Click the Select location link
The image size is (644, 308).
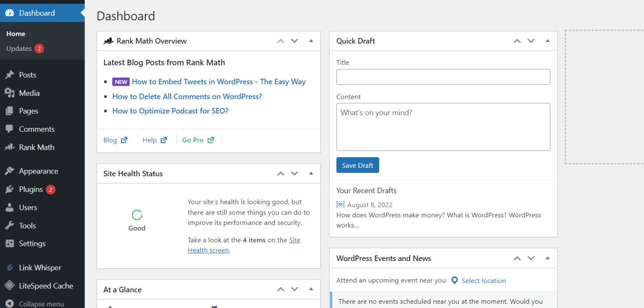[x=483, y=281]
